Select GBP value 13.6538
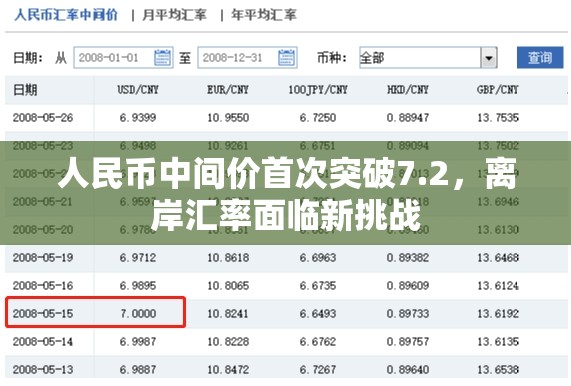This screenshot has height=386, width=571. [498, 370]
